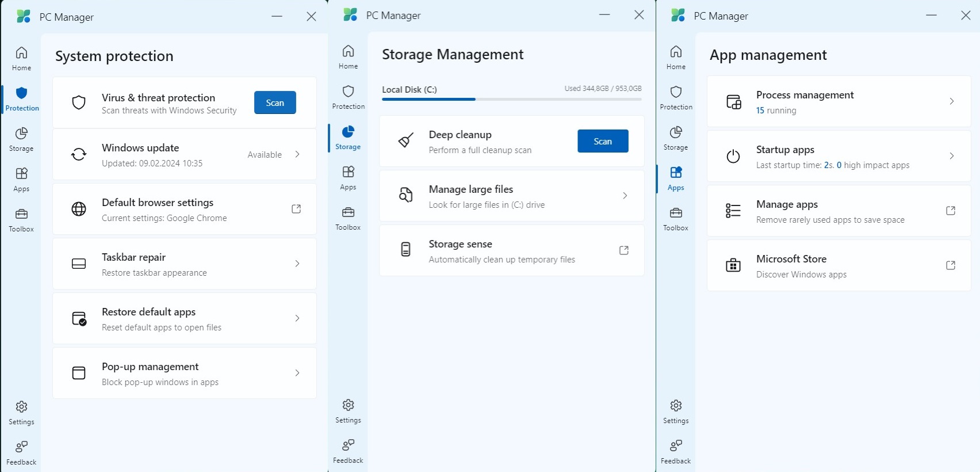Screen dimensions: 980x472
Task: Click the Default browser globe icon
Action: pyautogui.click(x=79, y=209)
